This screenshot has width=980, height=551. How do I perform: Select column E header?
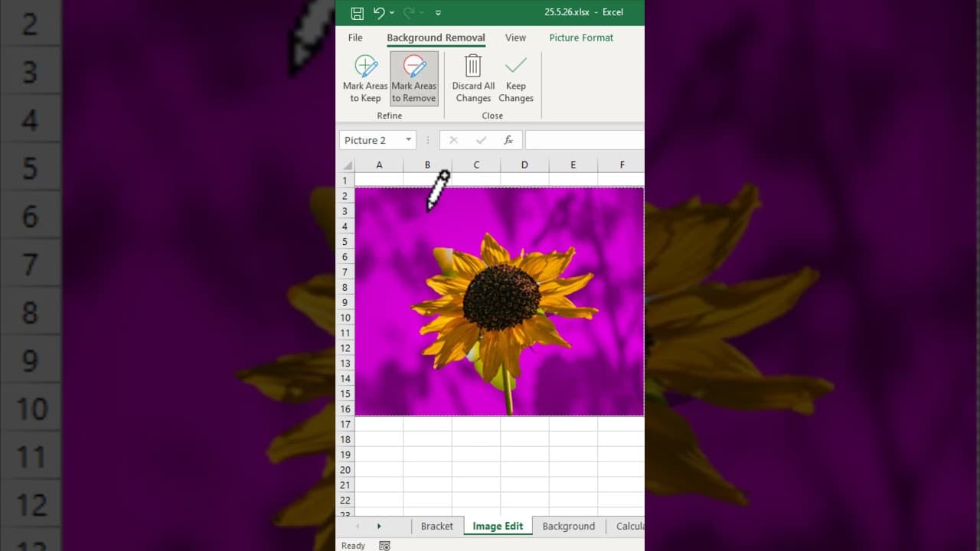click(573, 165)
